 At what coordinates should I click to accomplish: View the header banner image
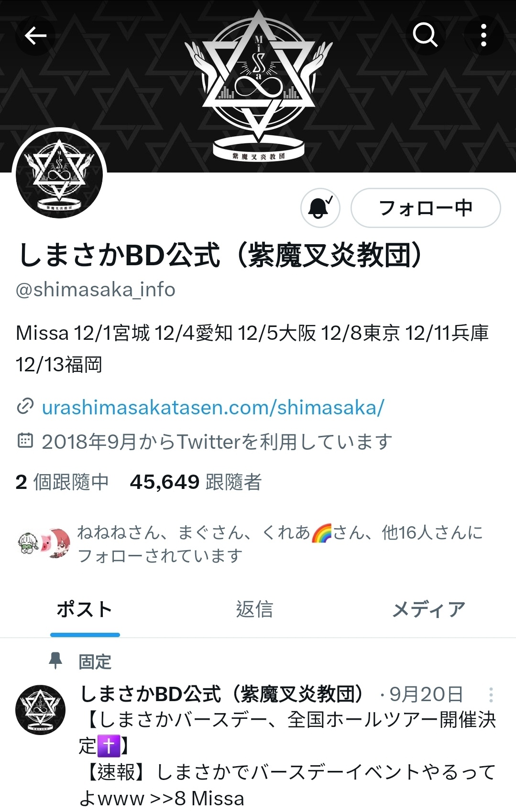click(258, 86)
